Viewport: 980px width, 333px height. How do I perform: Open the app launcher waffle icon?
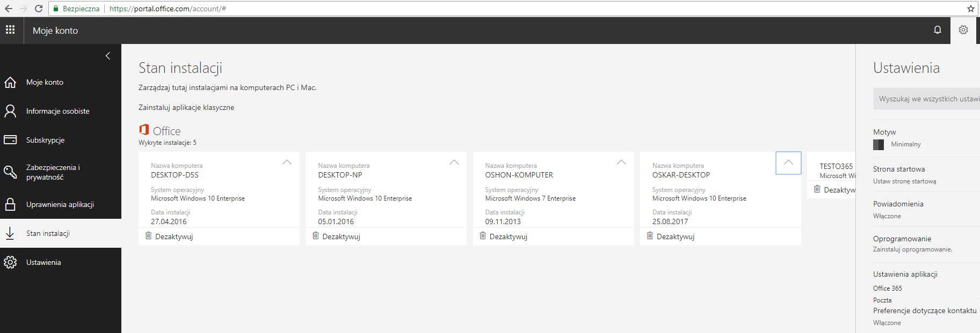coord(10,30)
